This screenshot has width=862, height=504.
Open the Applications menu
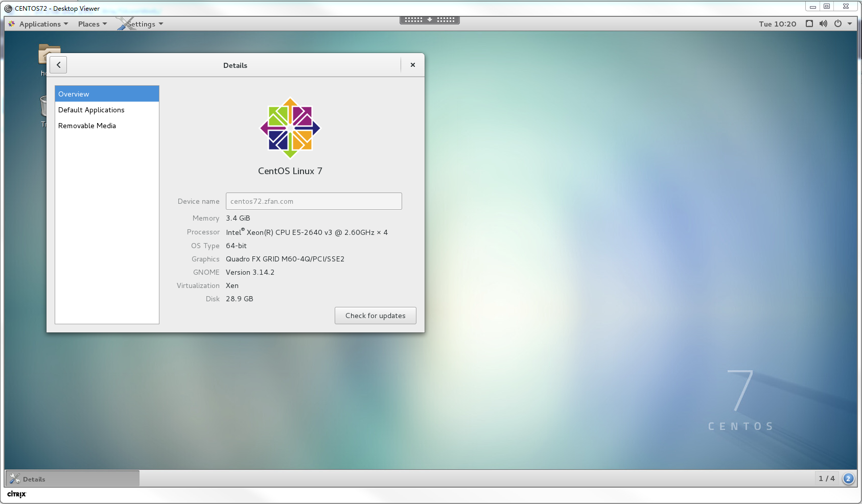[x=40, y=24]
